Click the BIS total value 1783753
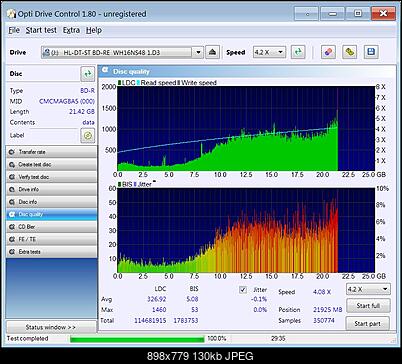 click(x=186, y=320)
